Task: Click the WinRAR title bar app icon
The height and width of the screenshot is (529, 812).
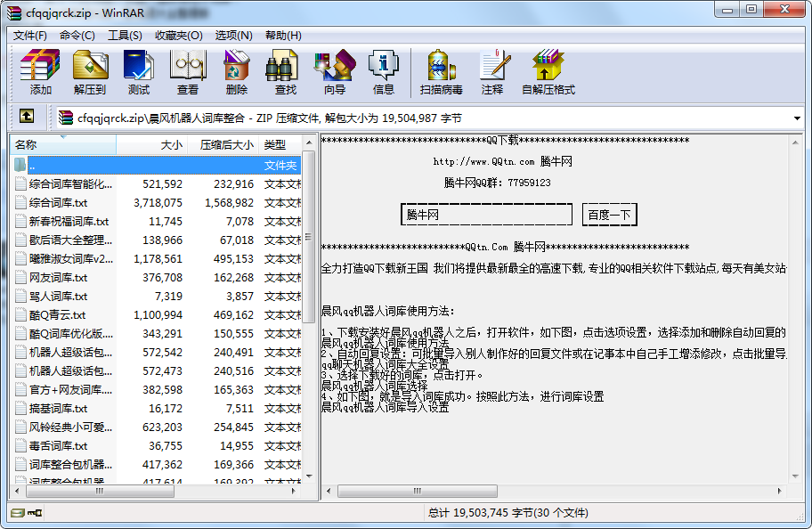Action: click(x=14, y=12)
